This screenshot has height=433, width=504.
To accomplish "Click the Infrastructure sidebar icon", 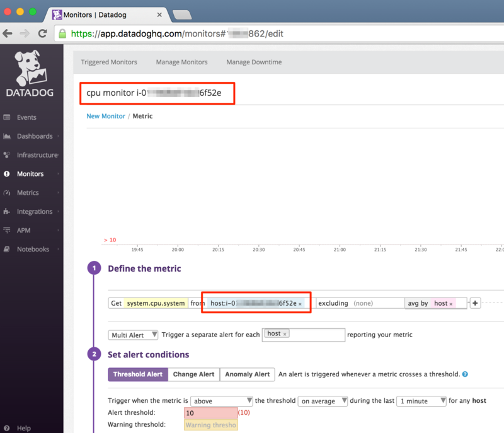I will point(7,155).
